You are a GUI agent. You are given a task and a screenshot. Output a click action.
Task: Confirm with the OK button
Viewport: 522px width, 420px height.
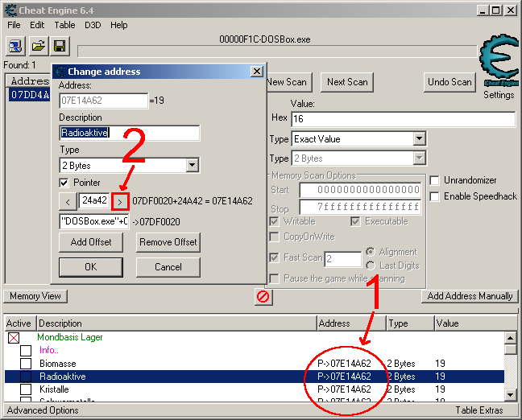pyautogui.click(x=91, y=267)
